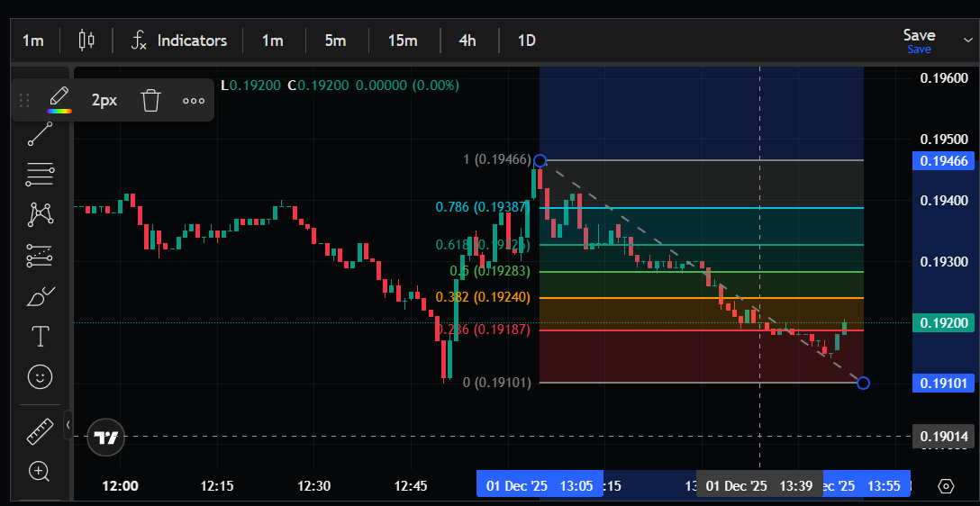Click the 01 Dec '25 13:39 crosshair time label

click(x=759, y=486)
